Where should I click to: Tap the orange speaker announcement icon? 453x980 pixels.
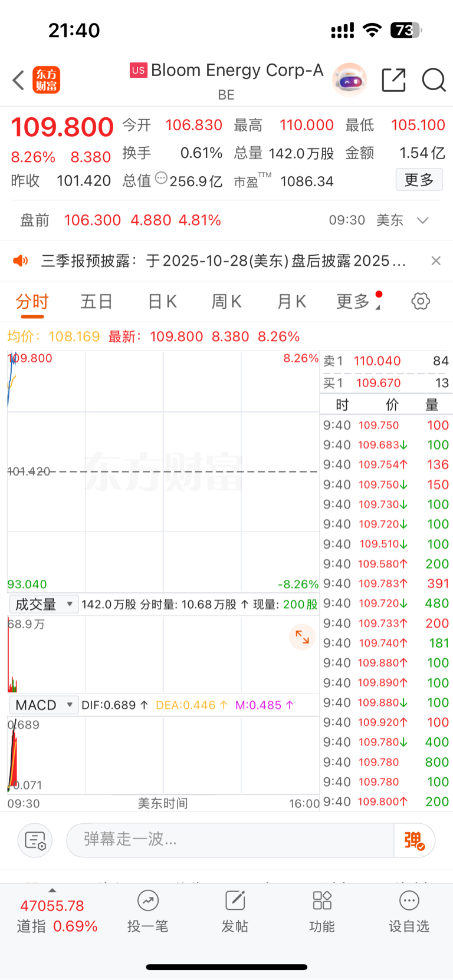[x=21, y=260]
